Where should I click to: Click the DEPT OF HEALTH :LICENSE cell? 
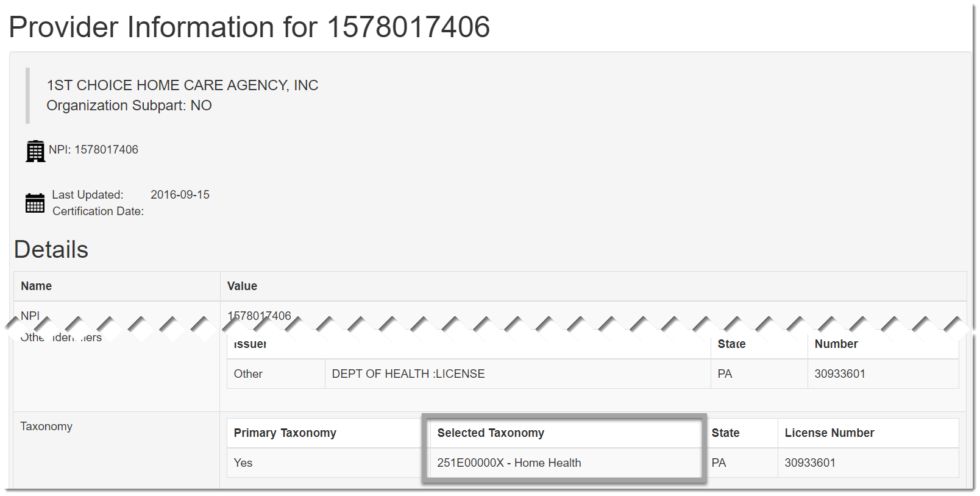click(517, 374)
